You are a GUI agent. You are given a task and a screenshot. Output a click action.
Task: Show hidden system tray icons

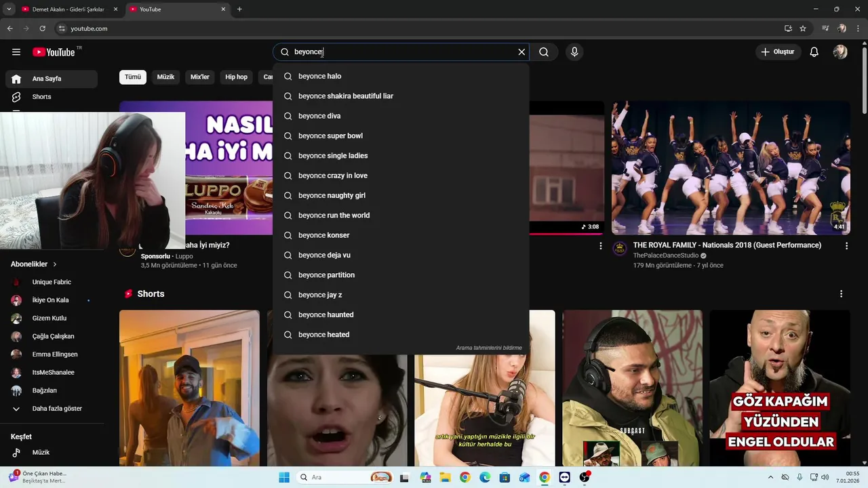click(x=770, y=477)
